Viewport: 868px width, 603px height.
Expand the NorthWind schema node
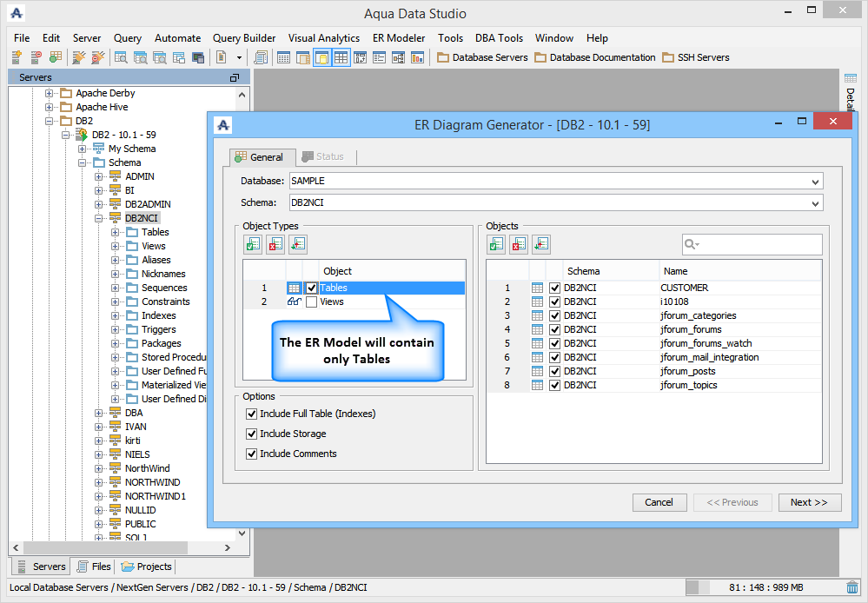(x=98, y=468)
